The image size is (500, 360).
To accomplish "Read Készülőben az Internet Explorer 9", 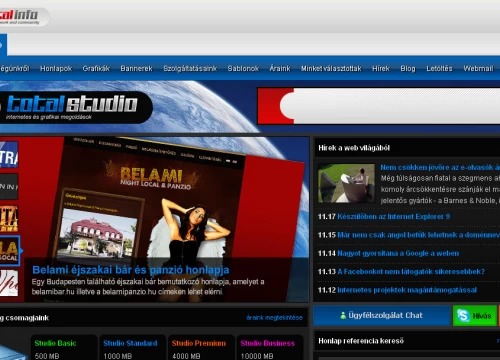I will 393,217.
